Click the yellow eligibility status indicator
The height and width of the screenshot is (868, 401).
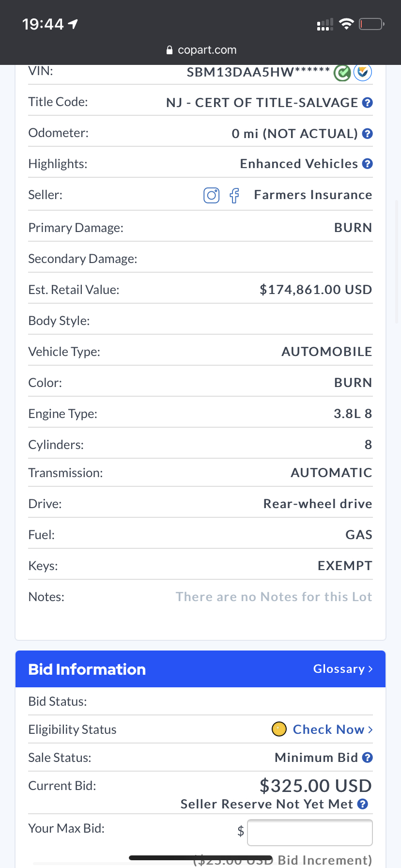click(x=279, y=729)
